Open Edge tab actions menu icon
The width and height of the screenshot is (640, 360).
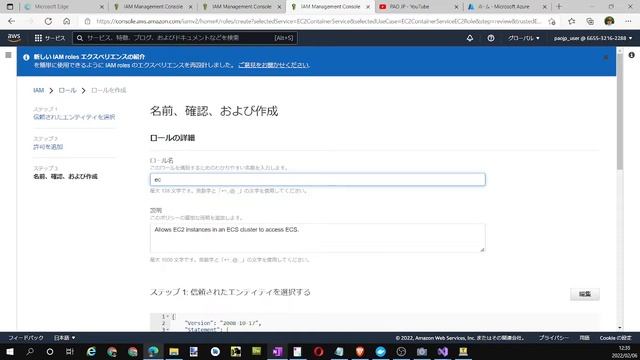point(10,7)
